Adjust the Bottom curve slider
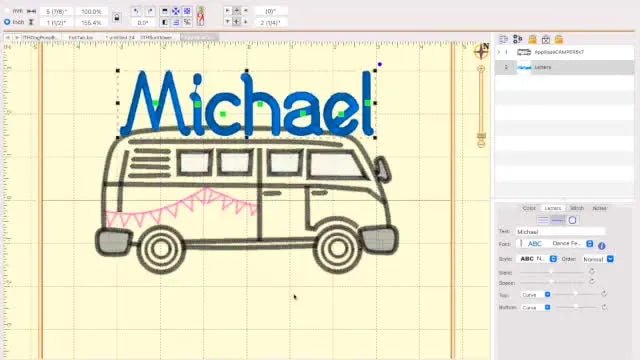 [x=576, y=307]
